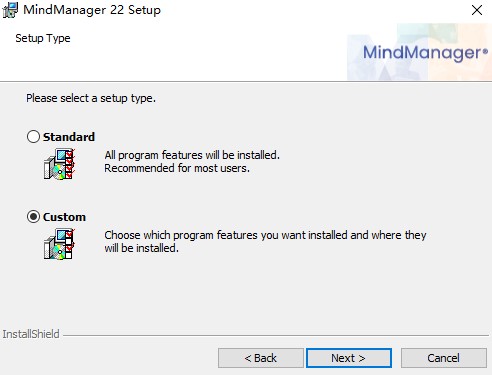
Task: Select the Custom setup radio button
Action: (33, 217)
